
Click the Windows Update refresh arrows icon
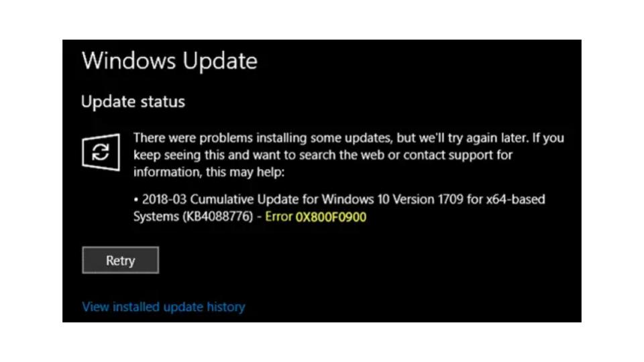coord(101,152)
